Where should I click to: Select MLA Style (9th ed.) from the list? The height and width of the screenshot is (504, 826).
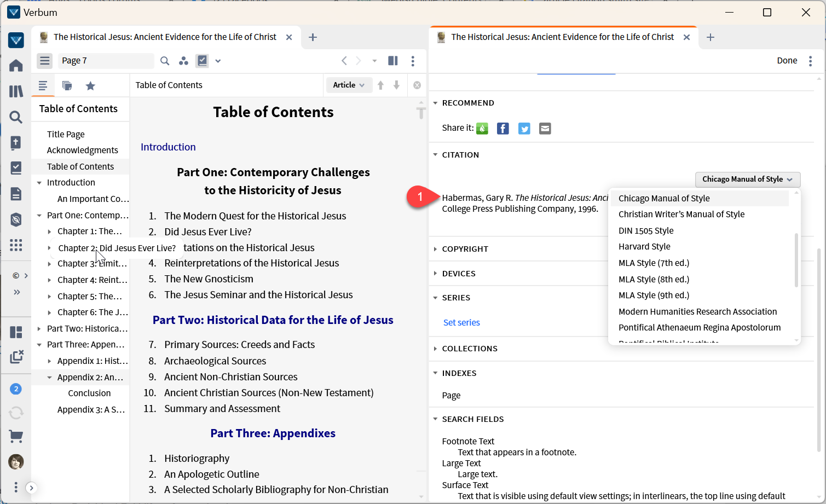654,295
